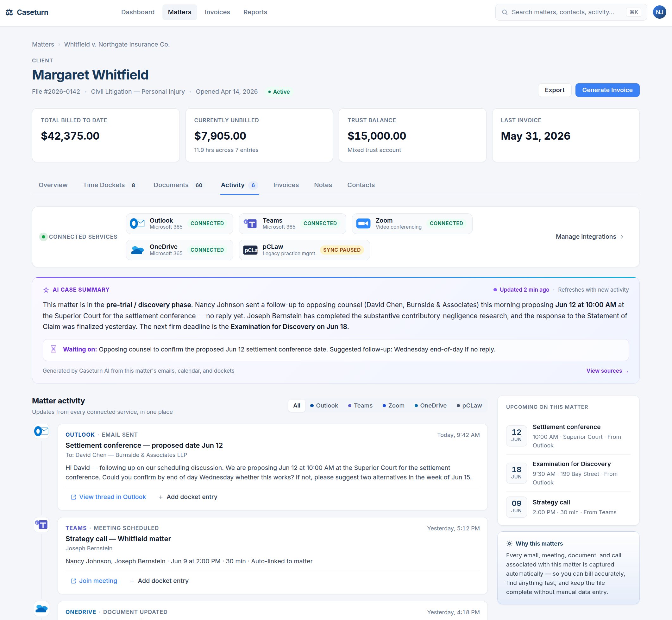Click the Export button
This screenshot has height=620, width=672.
[x=554, y=90]
